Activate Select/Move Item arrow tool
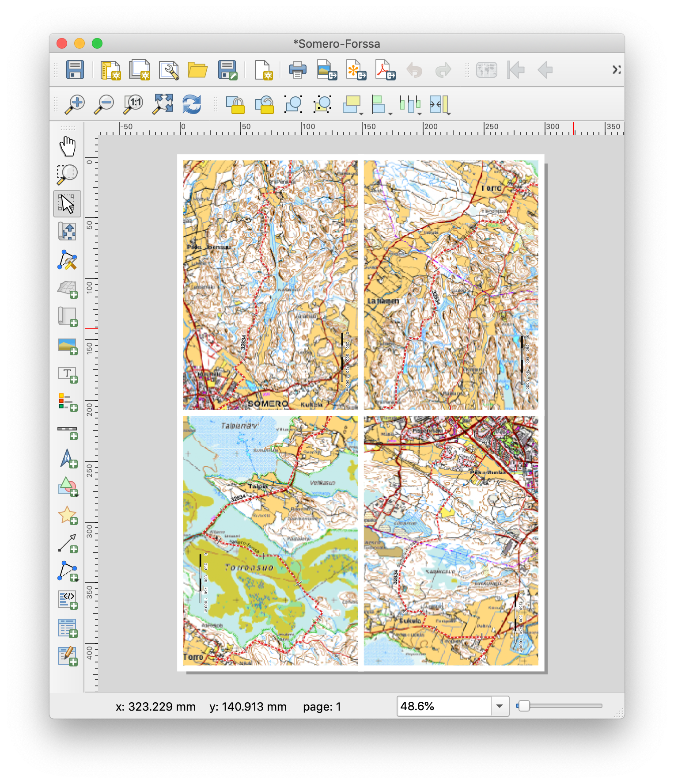The image size is (674, 784). pos(68,203)
